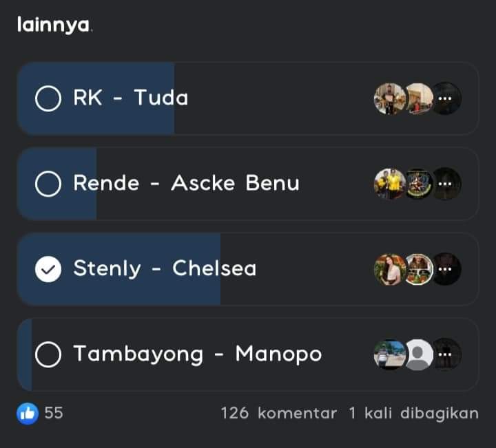Click the Tambayong - Manopo option text
Screen dimensions: 496x448
coord(197,354)
